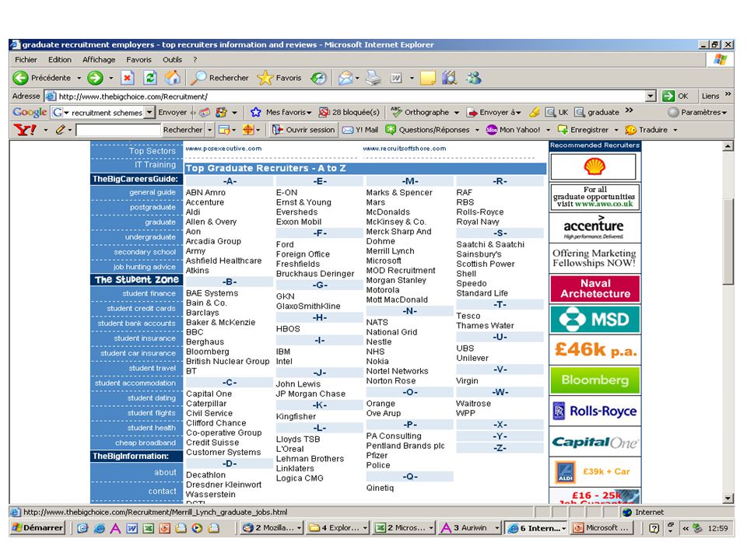Switch to 4 Explorer taskbar group
This screenshot has width=747, height=560.
(338, 527)
